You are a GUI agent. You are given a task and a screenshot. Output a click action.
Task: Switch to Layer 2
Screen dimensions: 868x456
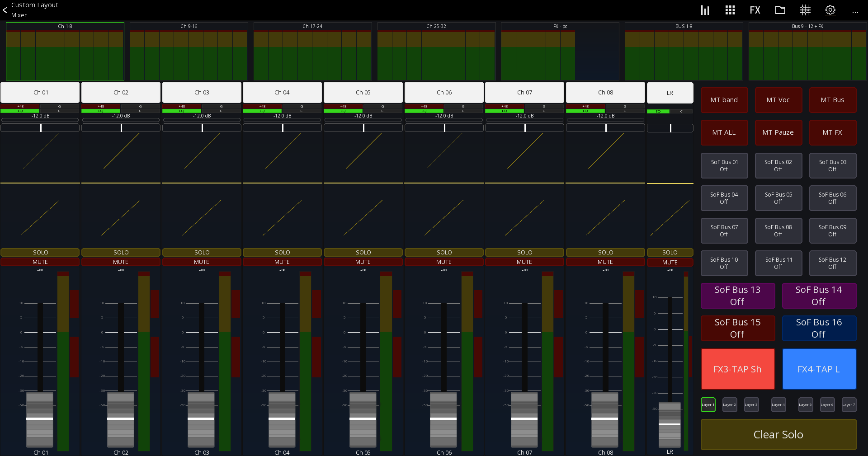(x=729, y=404)
